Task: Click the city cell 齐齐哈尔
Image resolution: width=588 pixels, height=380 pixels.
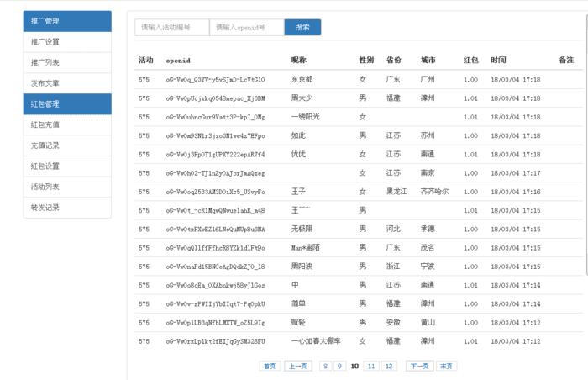Action: (x=434, y=192)
